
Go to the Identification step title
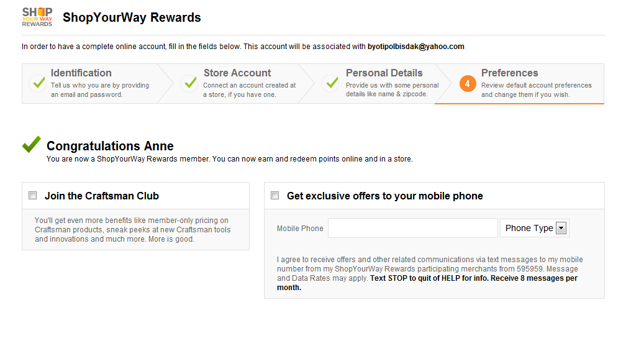click(81, 73)
